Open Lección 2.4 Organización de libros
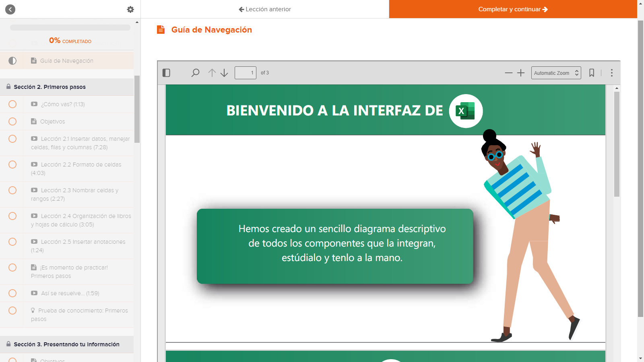The width and height of the screenshot is (644, 362). (67, 220)
